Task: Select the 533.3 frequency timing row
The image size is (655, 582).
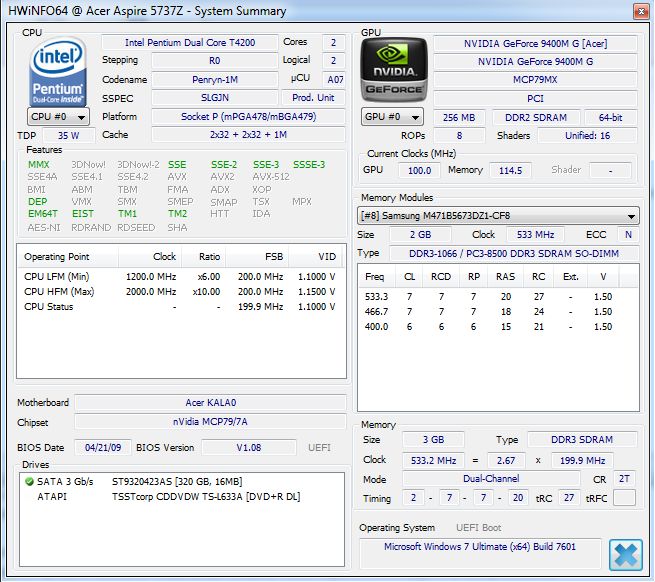Action: pyautogui.click(x=498, y=297)
